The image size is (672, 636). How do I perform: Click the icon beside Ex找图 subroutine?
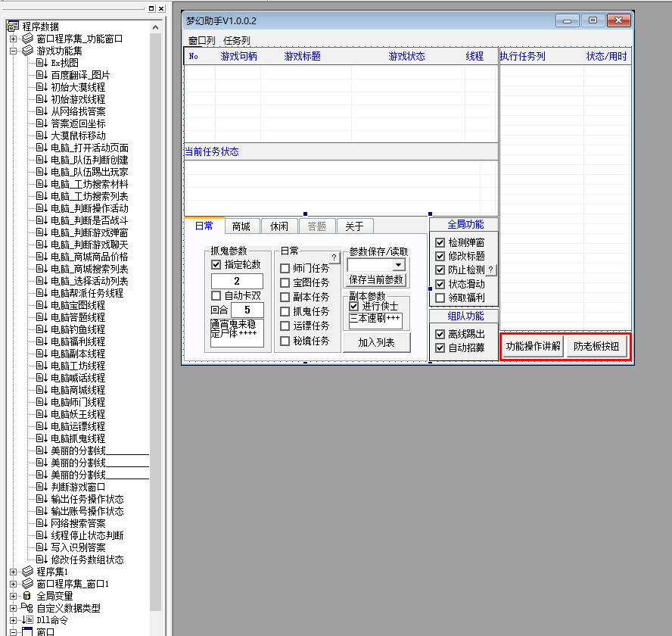pos(42,63)
